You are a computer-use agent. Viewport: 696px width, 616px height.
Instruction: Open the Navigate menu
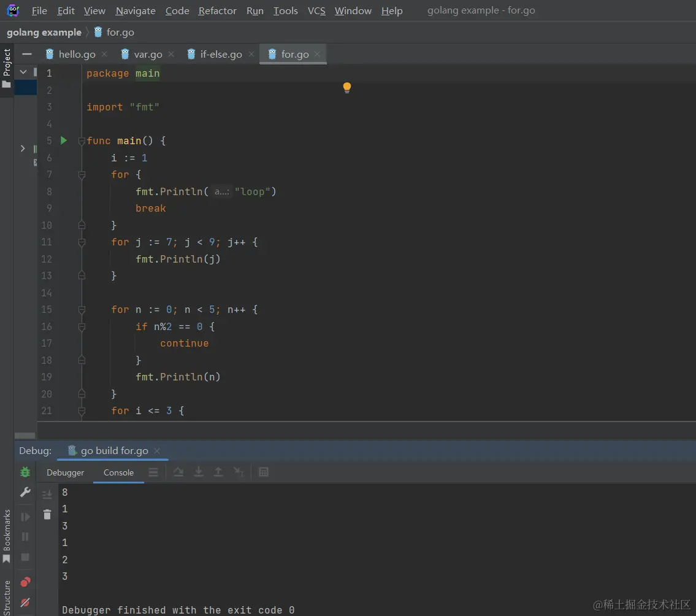(136, 10)
